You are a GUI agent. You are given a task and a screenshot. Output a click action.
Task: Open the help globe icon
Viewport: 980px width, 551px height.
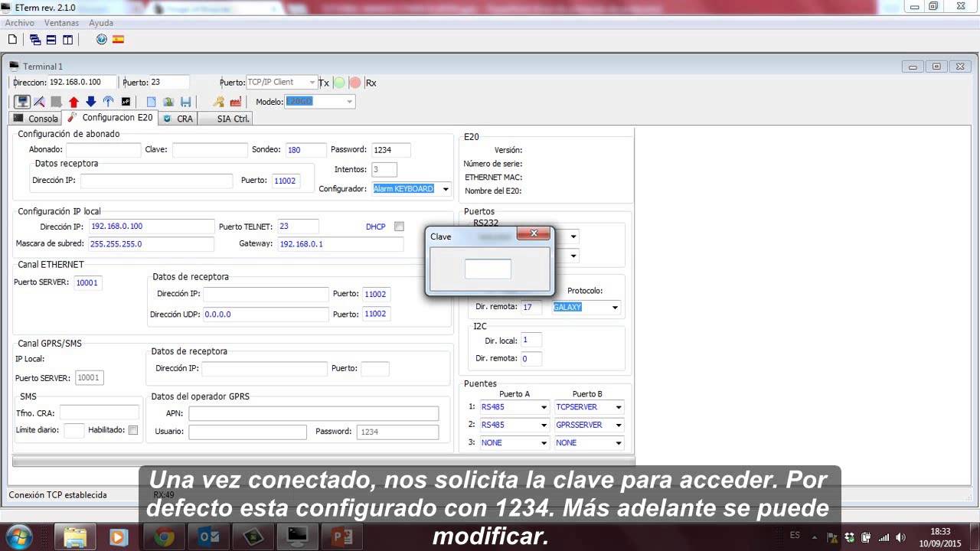(101, 39)
